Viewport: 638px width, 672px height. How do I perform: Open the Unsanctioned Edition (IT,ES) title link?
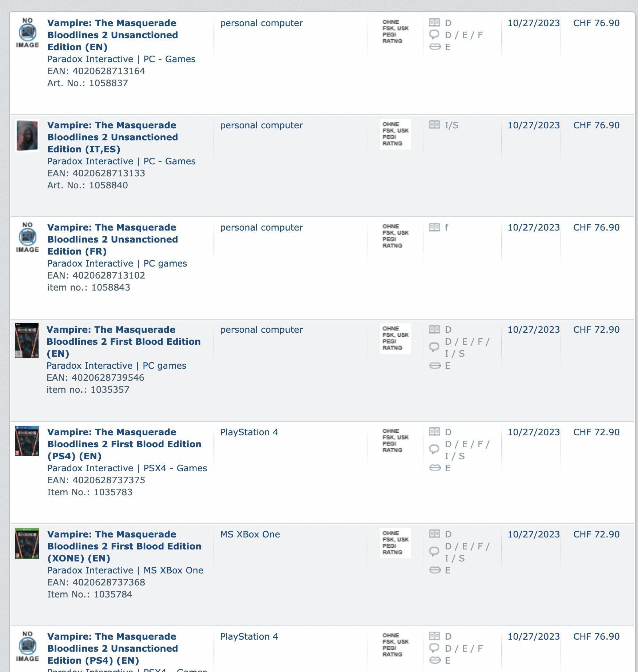tap(112, 137)
